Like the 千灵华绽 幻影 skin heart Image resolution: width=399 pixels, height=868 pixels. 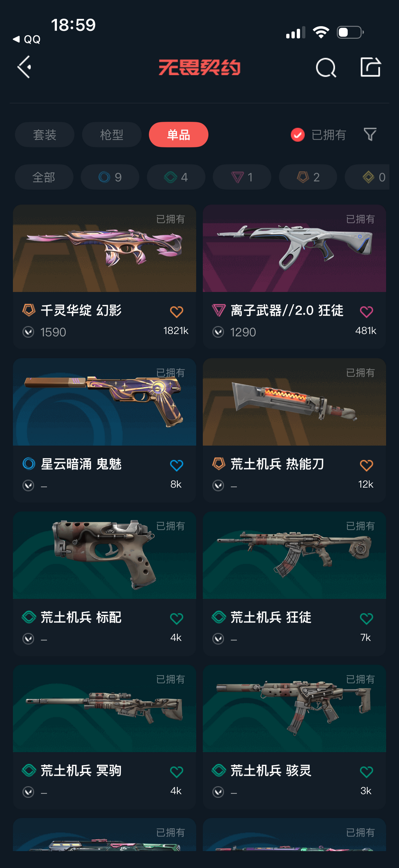pyautogui.click(x=177, y=312)
